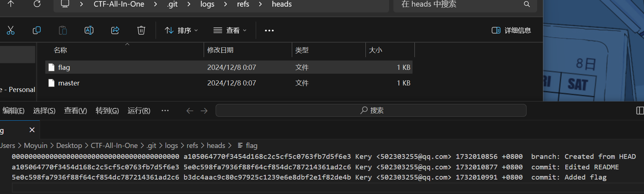The height and width of the screenshot is (194, 644).
Task: Toggle the details pane (详细信息)
Action: coord(511,30)
